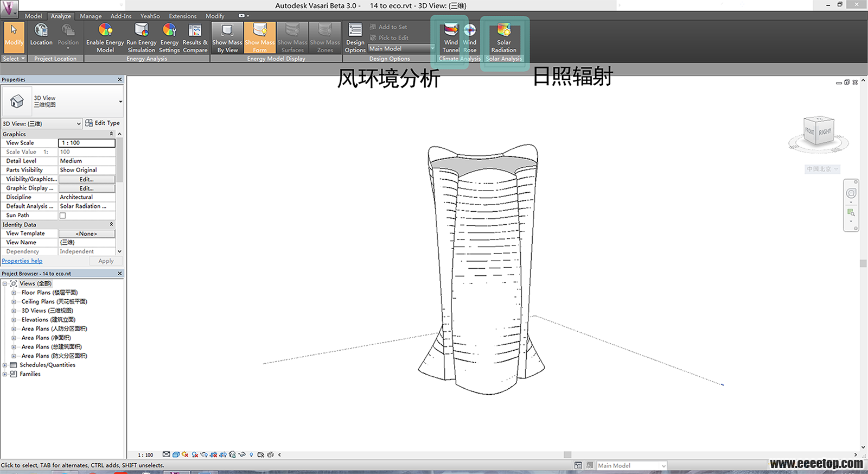Image resolution: width=868 pixels, height=474 pixels.
Task: Click Edit button for Visibility/Graphics
Action: [x=86, y=179]
